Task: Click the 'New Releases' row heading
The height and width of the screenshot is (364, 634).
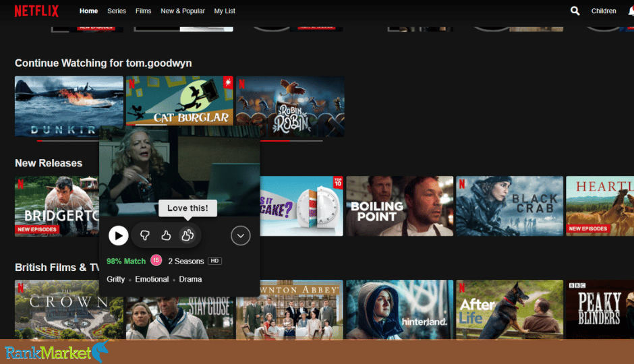Action: pyautogui.click(x=49, y=163)
